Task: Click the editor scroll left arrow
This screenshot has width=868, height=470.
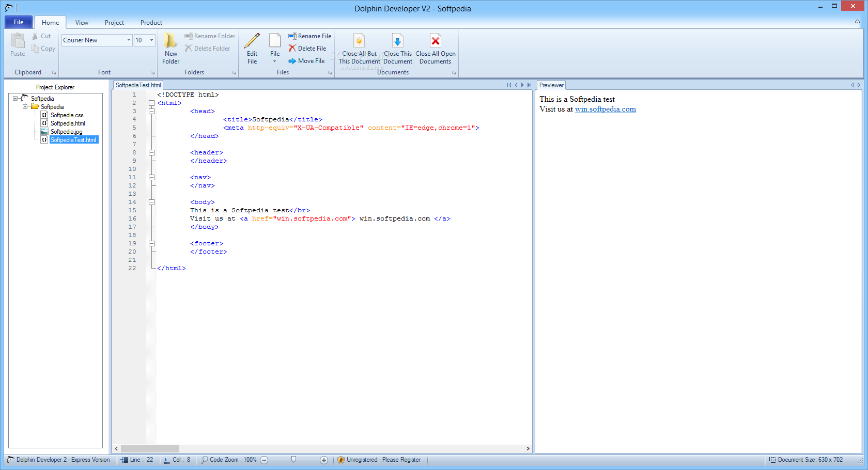Action: (117, 448)
